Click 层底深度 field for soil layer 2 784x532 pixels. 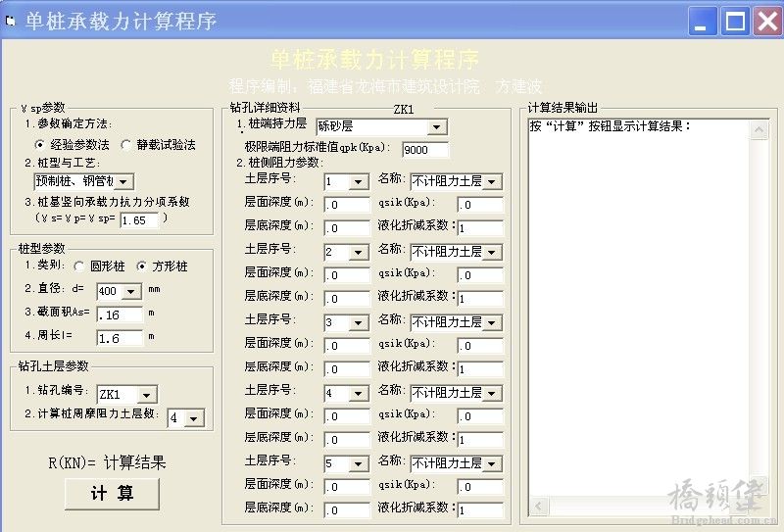[x=347, y=299]
